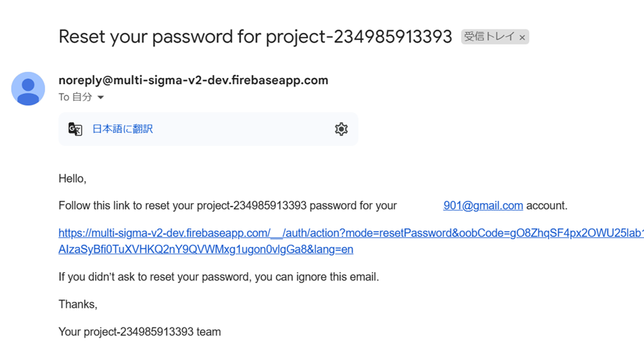
Task: Click the "Follow this link to reset" sentence
Action: 227,206
